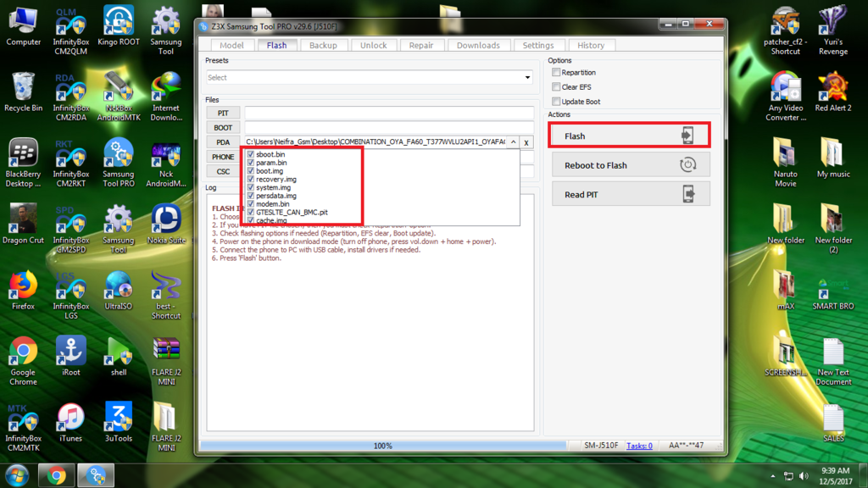This screenshot has width=868, height=488.
Task: Open the UltraISO desktop icon
Action: point(119,290)
